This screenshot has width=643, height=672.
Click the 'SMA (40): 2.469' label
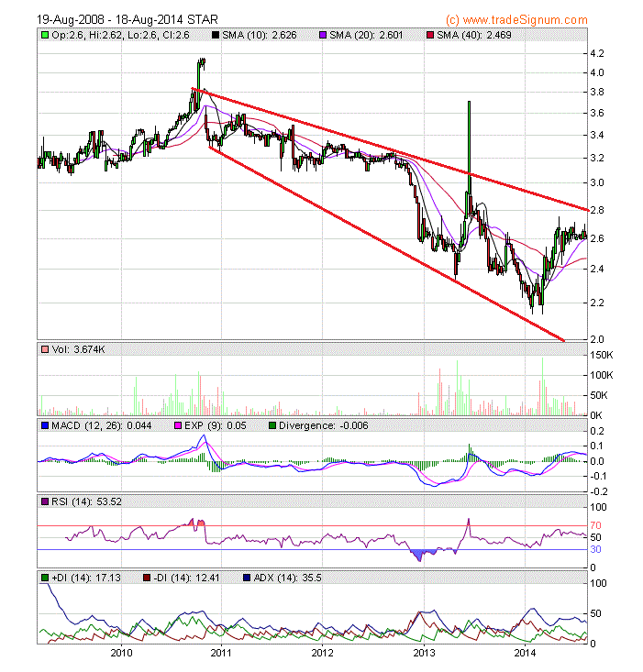(x=474, y=35)
